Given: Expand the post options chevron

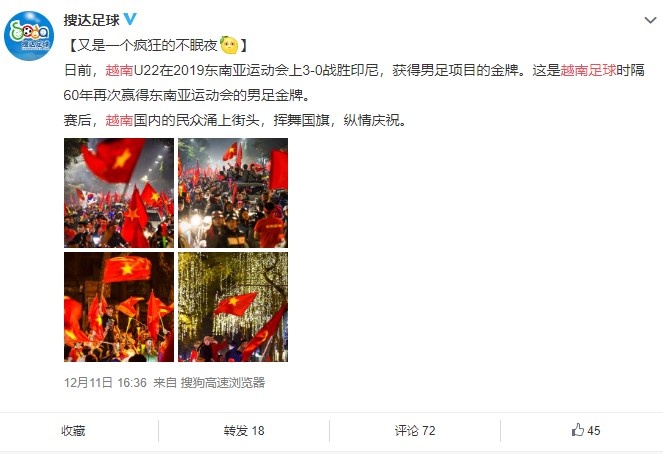Looking at the screenshot, I should tap(650, 20).
